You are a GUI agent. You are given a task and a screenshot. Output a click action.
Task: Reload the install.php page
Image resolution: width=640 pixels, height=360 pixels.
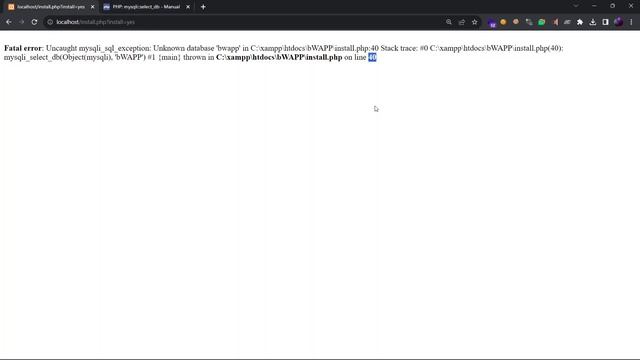(34, 22)
